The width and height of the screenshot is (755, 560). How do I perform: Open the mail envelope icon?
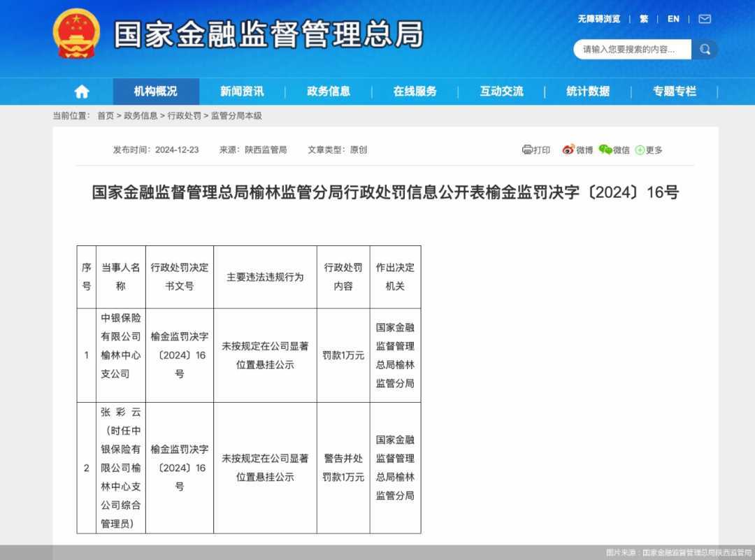(x=705, y=19)
